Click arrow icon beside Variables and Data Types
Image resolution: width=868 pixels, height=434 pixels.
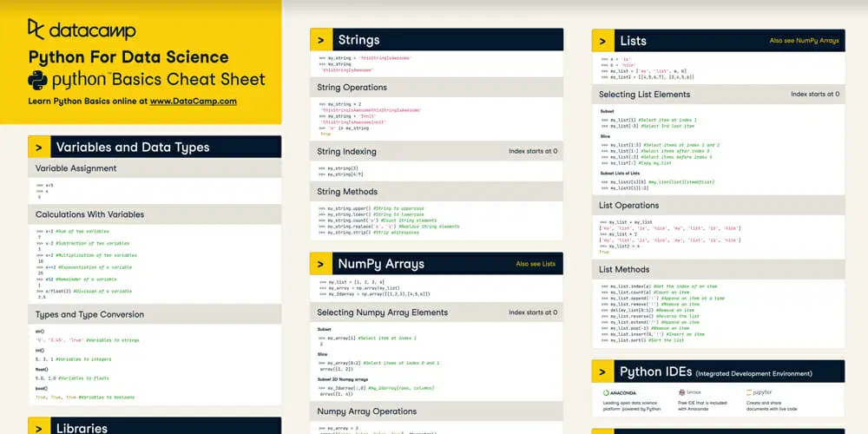coord(39,148)
